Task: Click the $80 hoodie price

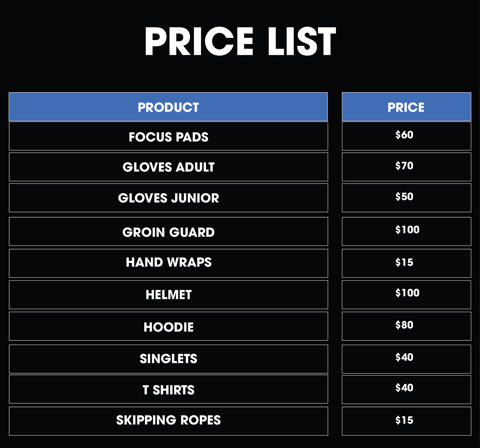Action: tap(404, 325)
